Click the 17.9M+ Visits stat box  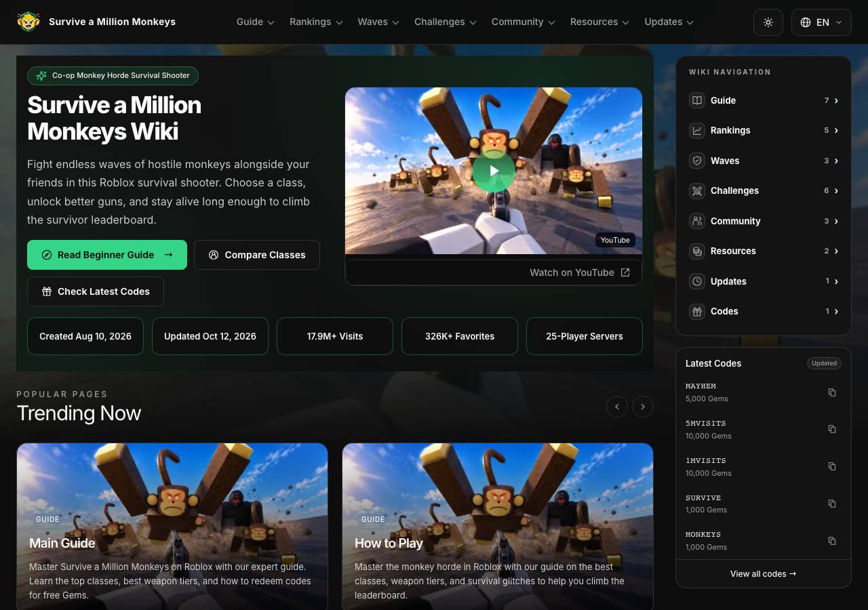(x=335, y=336)
